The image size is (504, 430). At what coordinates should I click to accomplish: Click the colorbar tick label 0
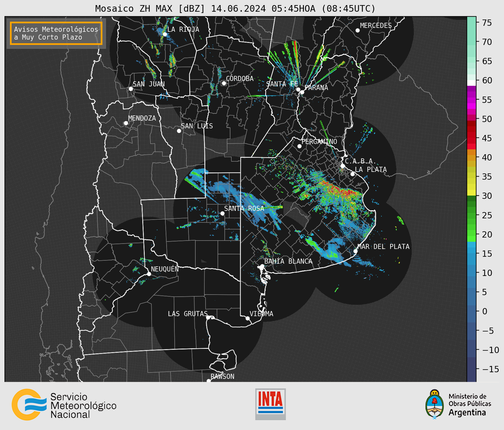click(485, 311)
